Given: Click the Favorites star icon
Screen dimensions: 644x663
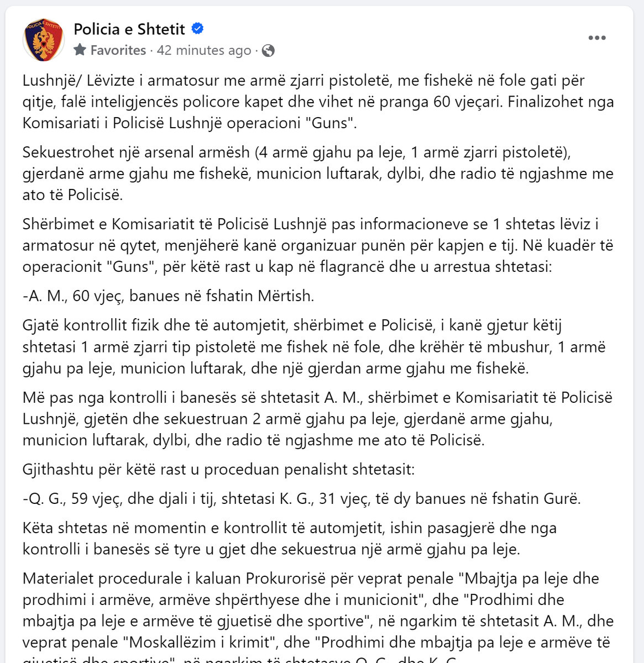Looking at the screenshot, I should tap(80, 50).
